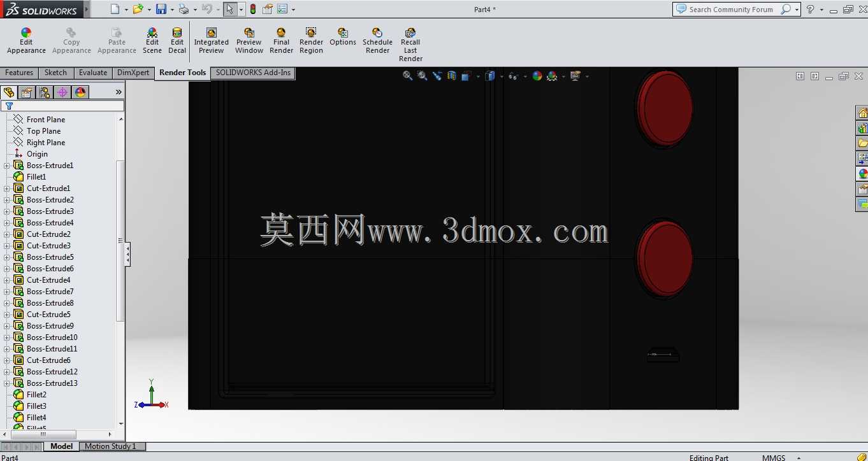Click the Open file icon

click(x=138, y=9)
